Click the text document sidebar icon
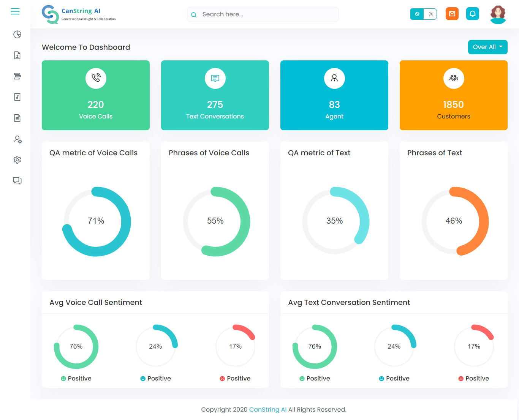519x420 pixels. coord(17,118)
